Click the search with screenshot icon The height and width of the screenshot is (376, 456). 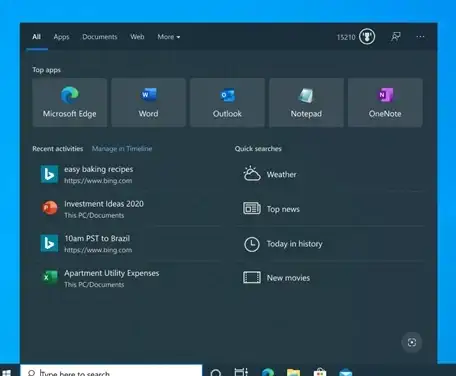[x=412, y=342]
